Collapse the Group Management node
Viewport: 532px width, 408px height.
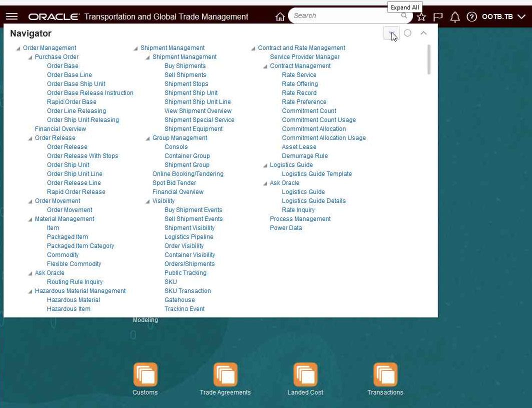pos(147,138)
